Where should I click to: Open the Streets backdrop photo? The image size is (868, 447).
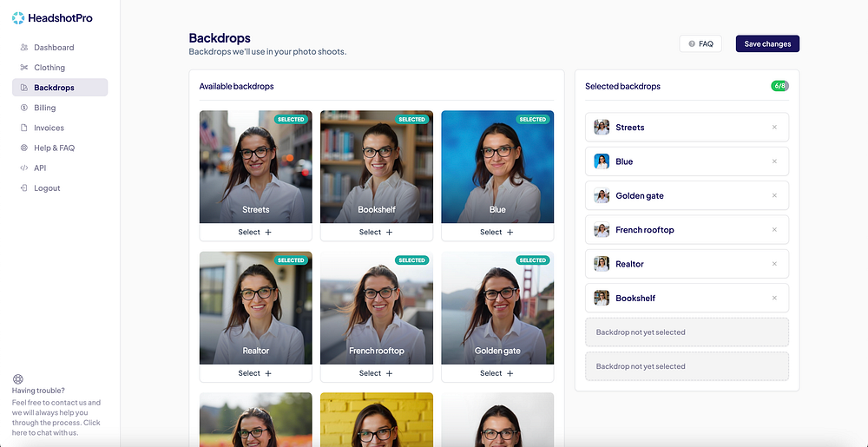256,167
